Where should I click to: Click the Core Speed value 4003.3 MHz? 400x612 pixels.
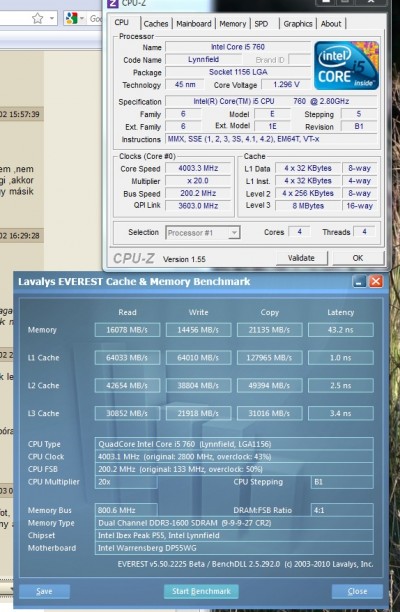point(198,168)
